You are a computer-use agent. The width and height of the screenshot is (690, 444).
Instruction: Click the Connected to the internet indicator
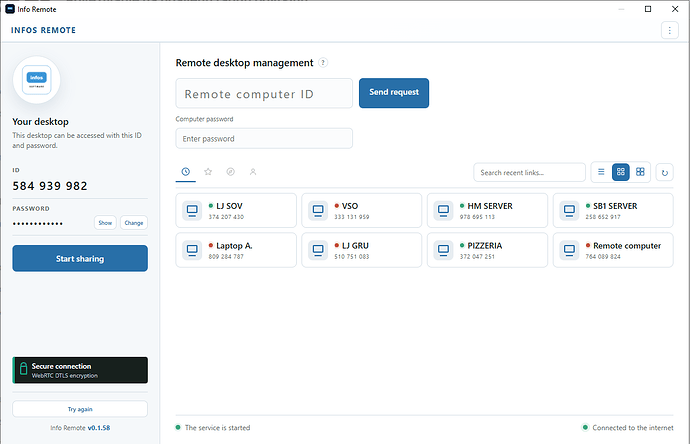(x=585, y=427)
